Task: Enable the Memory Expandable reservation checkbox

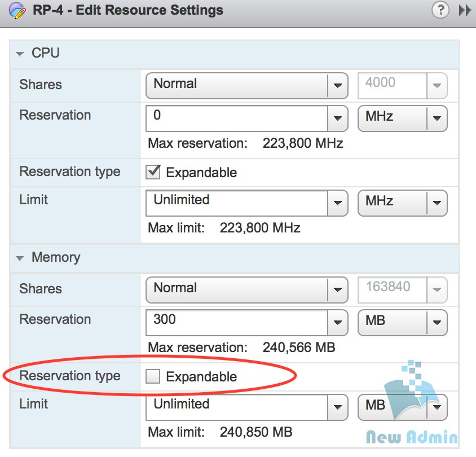Action: [153, 376]
